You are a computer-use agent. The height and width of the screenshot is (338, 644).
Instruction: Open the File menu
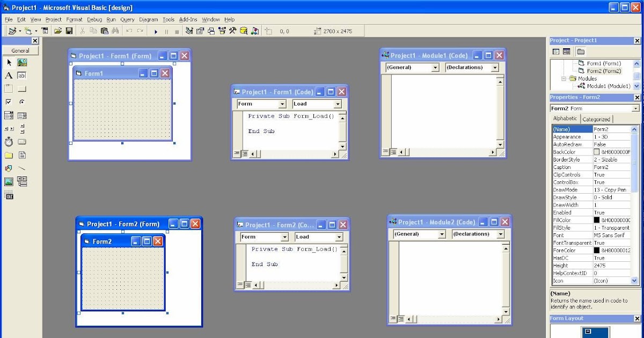[x=9, y=19]
